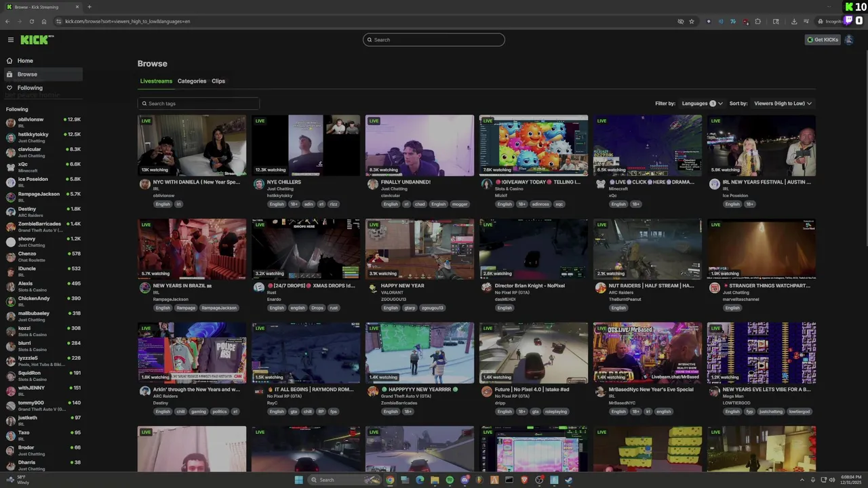Open Microsoft Edge from the taskbar

(x=420, y=480)
